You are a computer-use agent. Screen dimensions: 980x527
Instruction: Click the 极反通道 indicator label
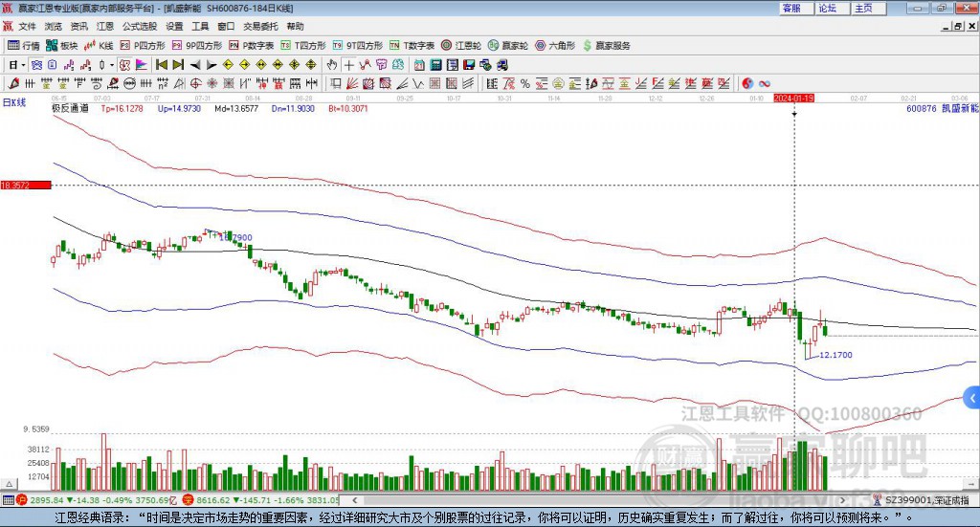coord(70,108)
